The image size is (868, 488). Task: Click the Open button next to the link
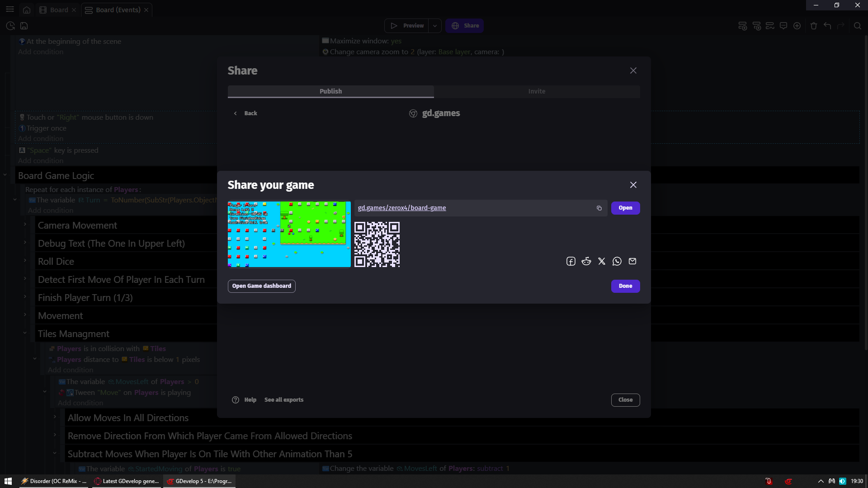[625, 208]
